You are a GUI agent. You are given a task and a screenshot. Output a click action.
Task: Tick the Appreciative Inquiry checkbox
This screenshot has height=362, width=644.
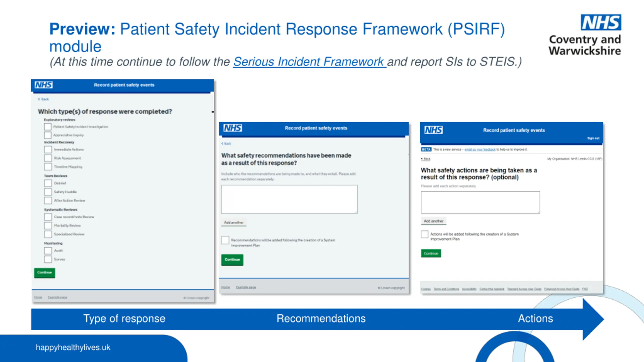pyautogui.click(x=48, y=135)
